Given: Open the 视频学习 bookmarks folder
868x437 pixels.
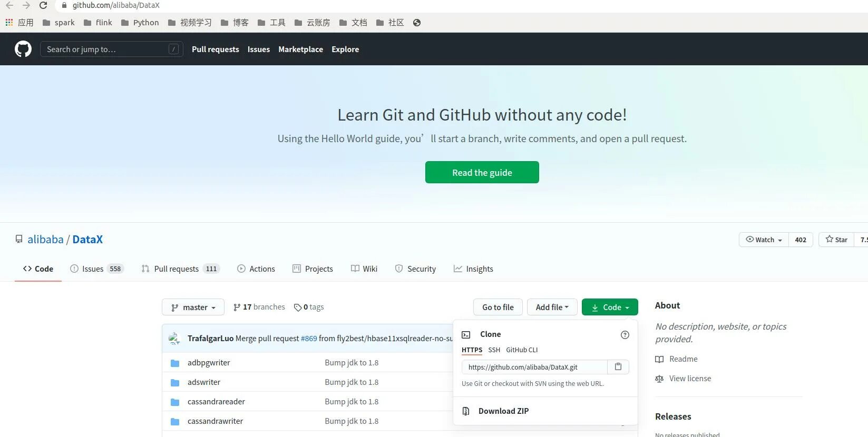Looking at the screenshot, I should point(190,23).
